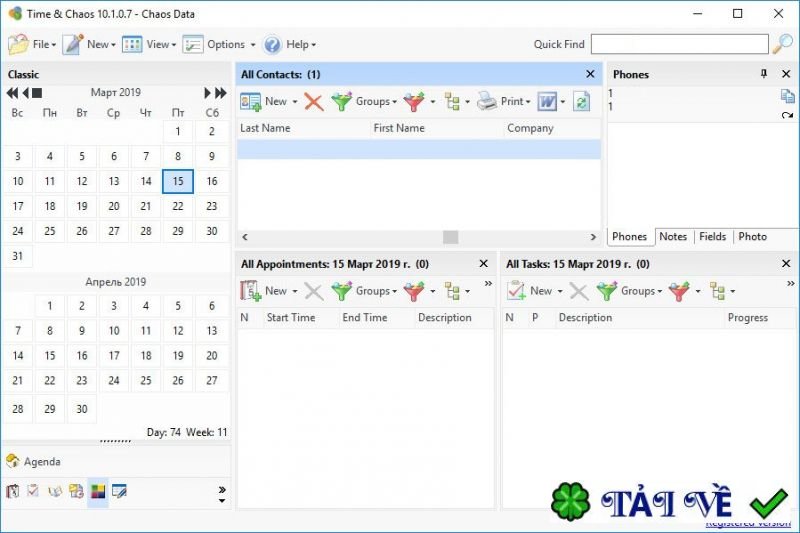Viewport: 800px width, 533px height.
Task: Jump back a year with double-left arrow
Action: coord(12,93)
